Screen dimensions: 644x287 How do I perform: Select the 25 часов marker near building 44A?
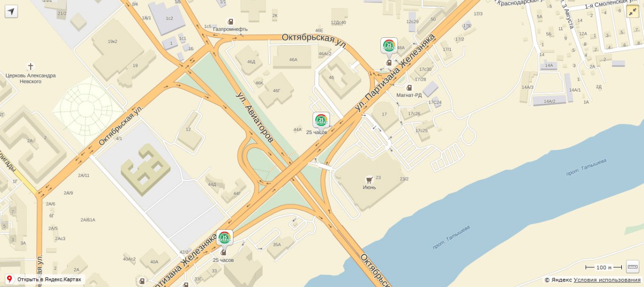tap(321, 120)
